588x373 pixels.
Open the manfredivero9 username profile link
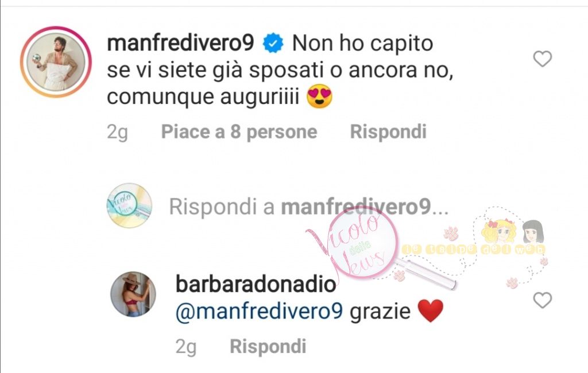[180, 42]
